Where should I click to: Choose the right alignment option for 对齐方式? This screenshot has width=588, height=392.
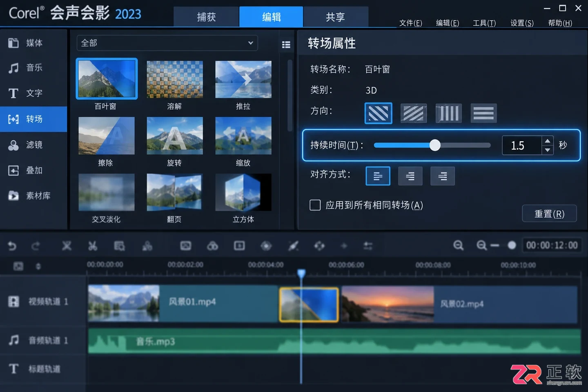coord(443,176)
